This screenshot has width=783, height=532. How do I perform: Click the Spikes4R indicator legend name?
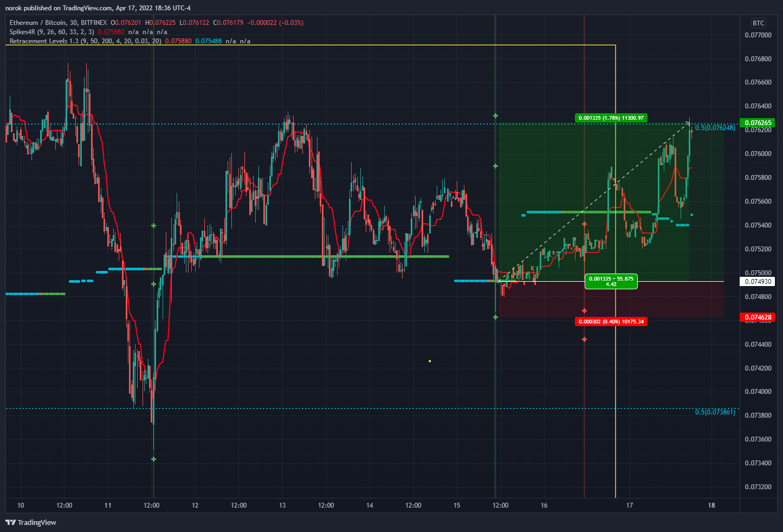pos(22,32)
